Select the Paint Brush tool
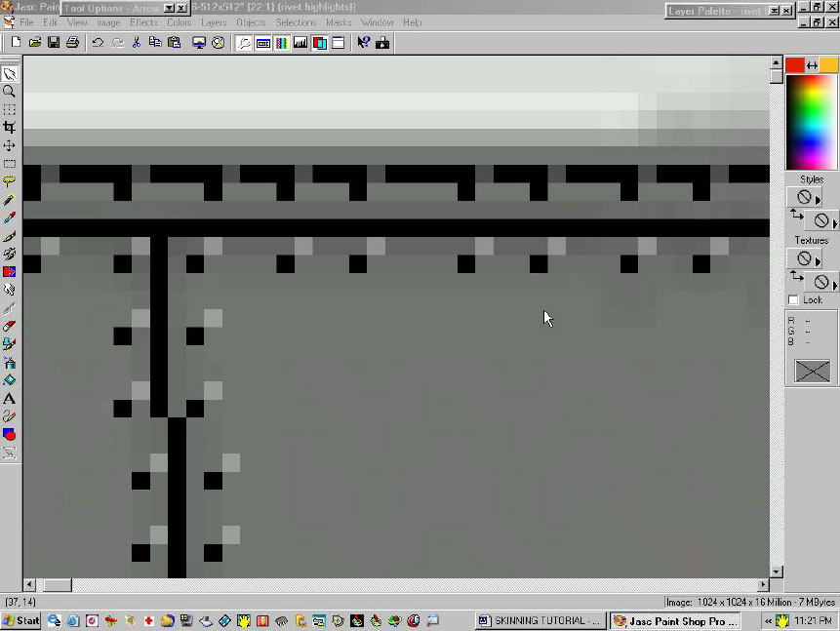This screenshot has width=840, height=631. (10, 236)
